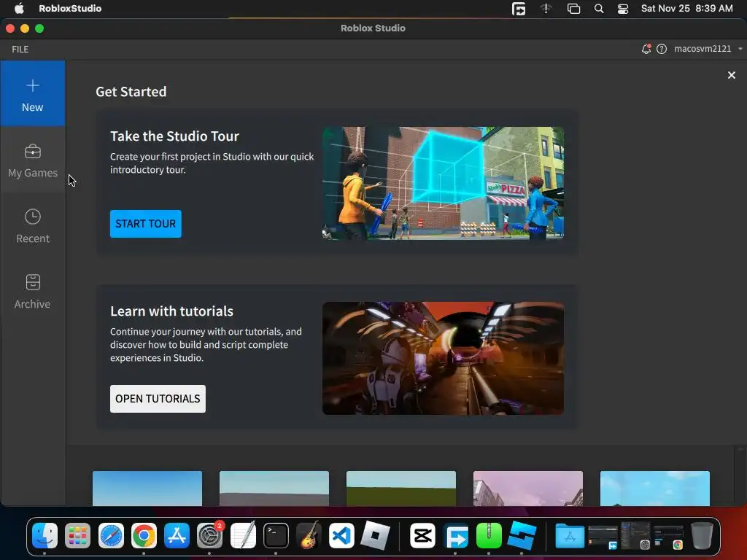Open Visual Studio Code from the dock
Screen dimensions: 747x560
(341, 536)
